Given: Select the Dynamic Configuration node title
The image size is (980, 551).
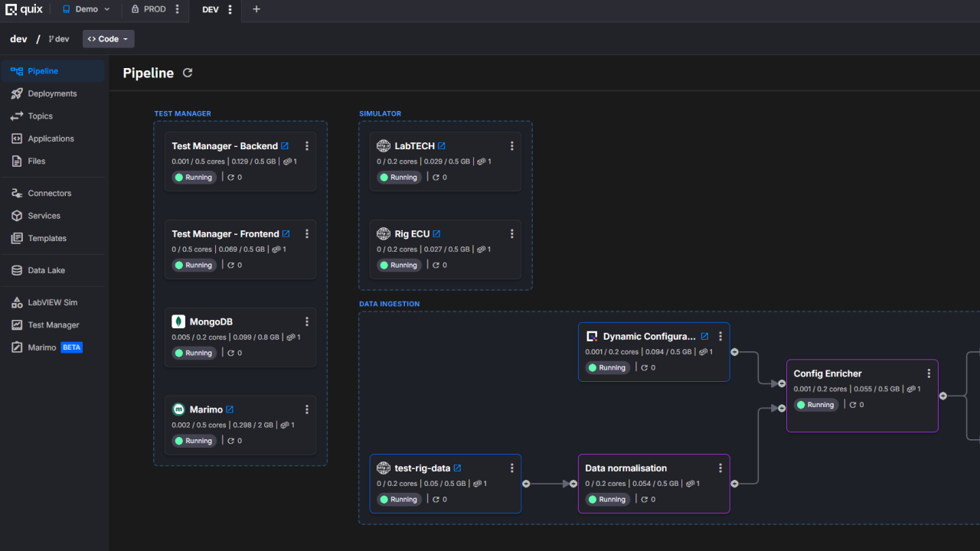Looking at the screenshot, I should [648, 337].
